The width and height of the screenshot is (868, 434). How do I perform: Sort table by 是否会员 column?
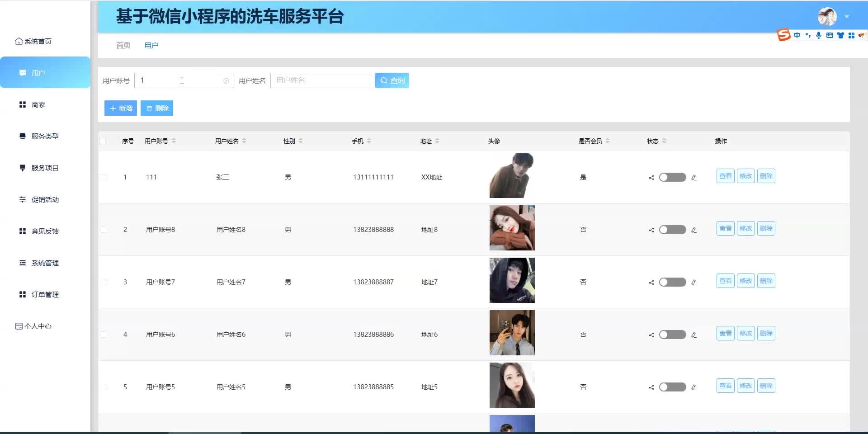pos(608,141)
